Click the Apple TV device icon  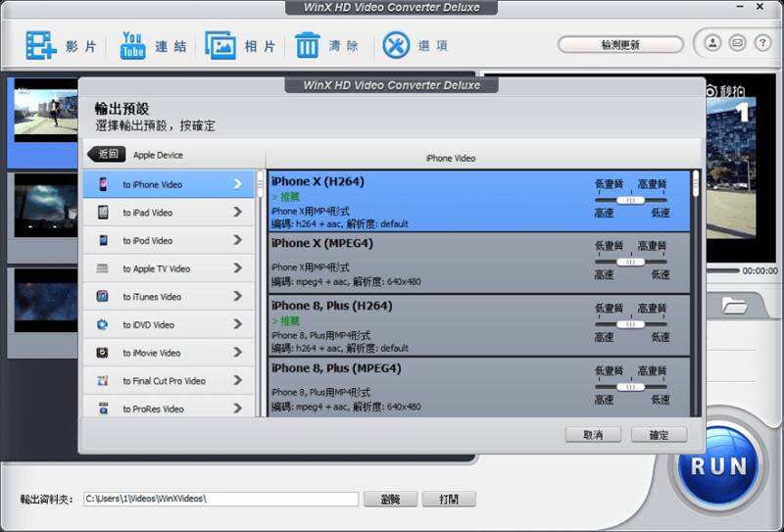tap(103, 268)
